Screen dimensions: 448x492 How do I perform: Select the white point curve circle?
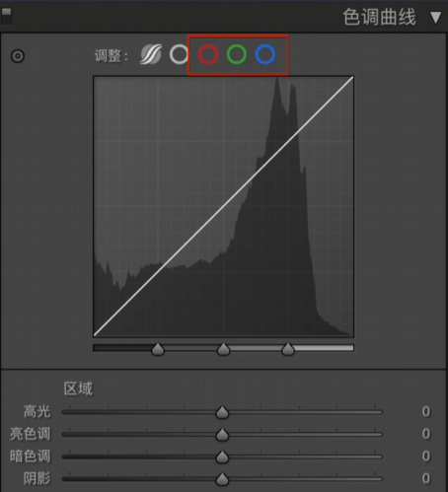point(179,54)
